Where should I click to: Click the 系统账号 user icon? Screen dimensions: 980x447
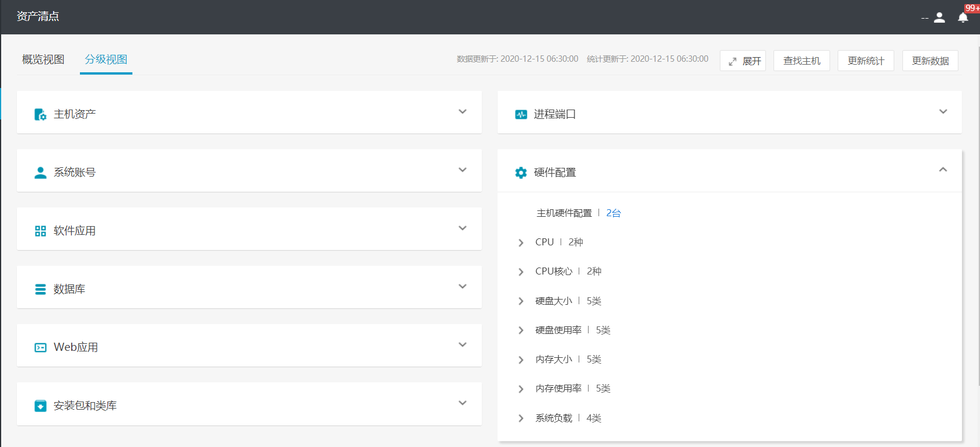click(40, 173)
